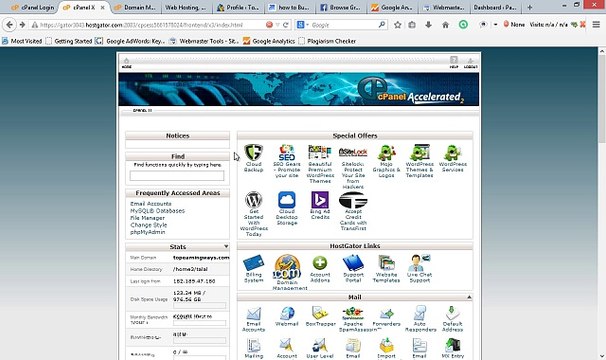Open the Firefox hamburger menu
Image resolution: width=606 pixels, height=360 pixels.
pos(596,25)
